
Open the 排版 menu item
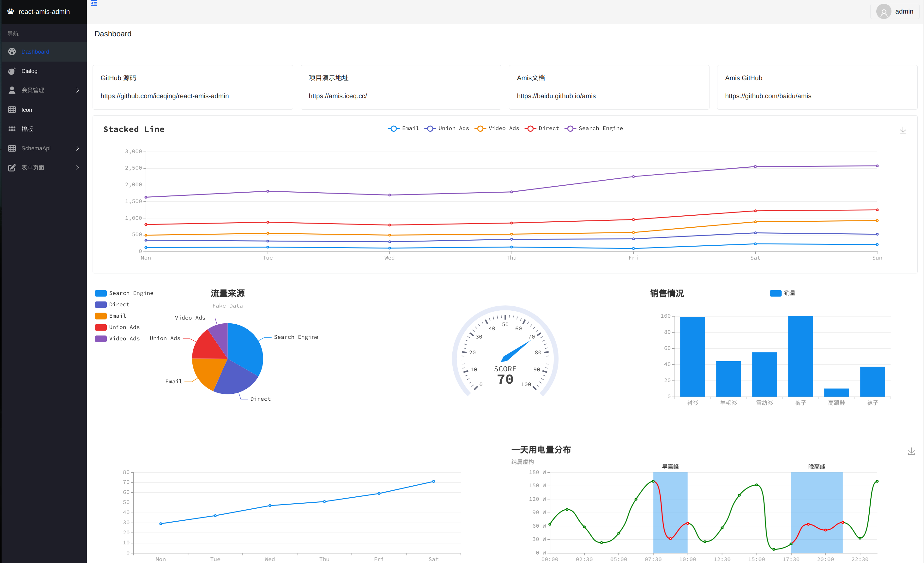click(27, 129)
